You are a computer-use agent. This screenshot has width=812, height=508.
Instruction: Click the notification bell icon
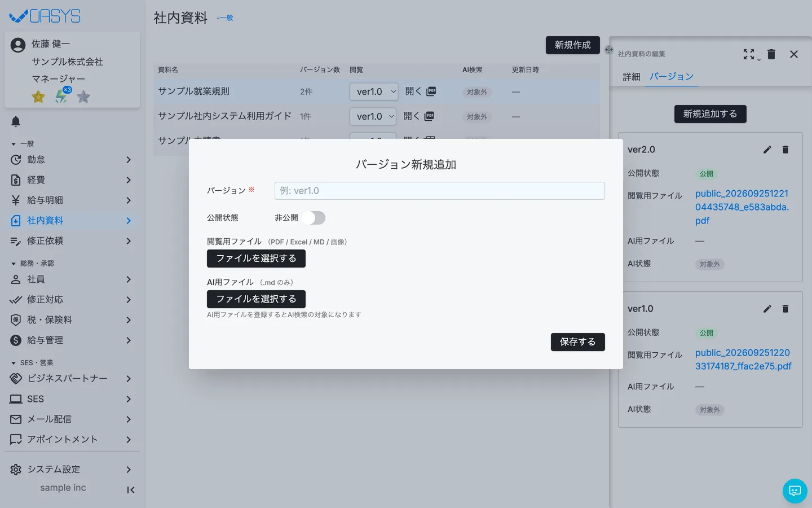[16, 121]
